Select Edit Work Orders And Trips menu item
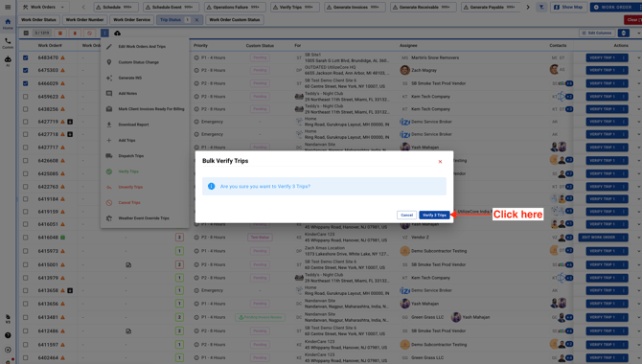The image size is (642, 364). tap(142, 47)
